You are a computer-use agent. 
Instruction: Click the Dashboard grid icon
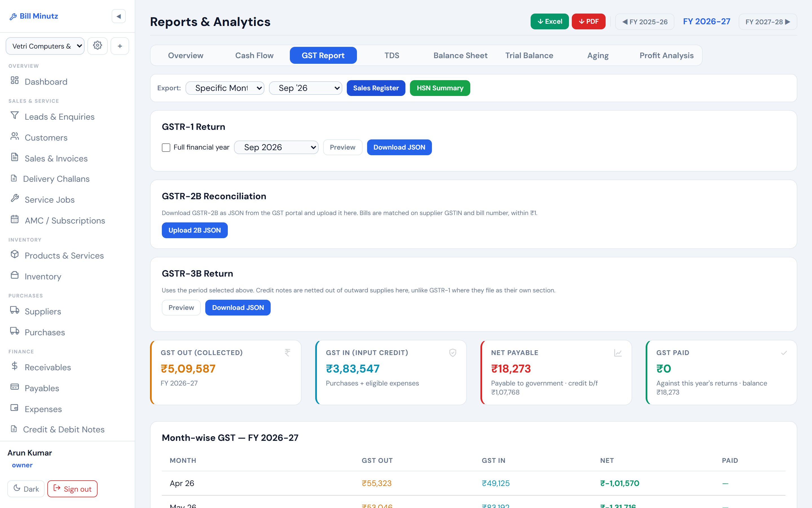click(14, 80)
